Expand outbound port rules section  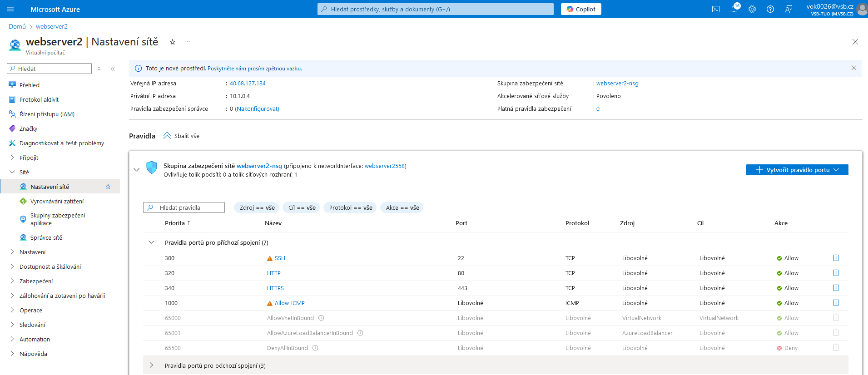point(151,365)
